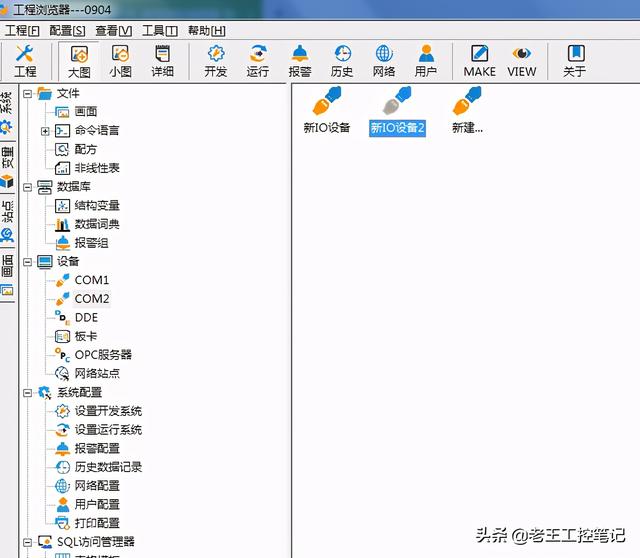Select the 系统配置 tree node
Screen dimensions: 640x558
coord(79,392)
